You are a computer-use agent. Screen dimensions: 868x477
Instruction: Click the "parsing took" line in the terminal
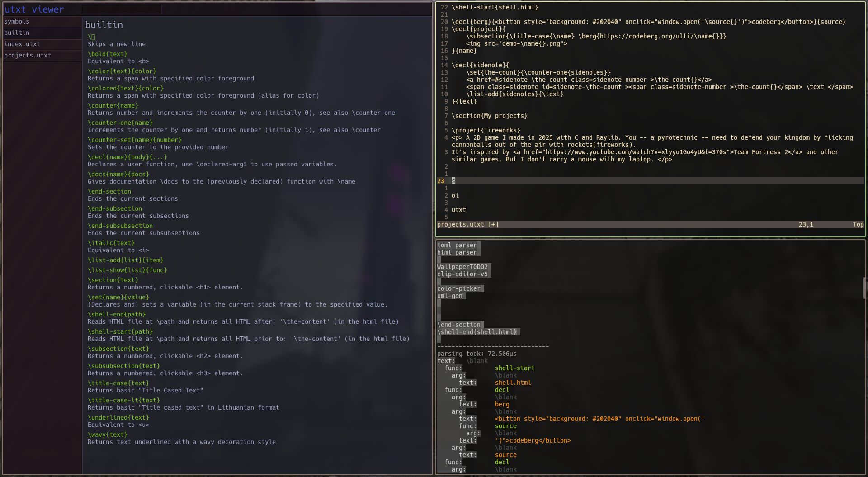tap(476, 354)
